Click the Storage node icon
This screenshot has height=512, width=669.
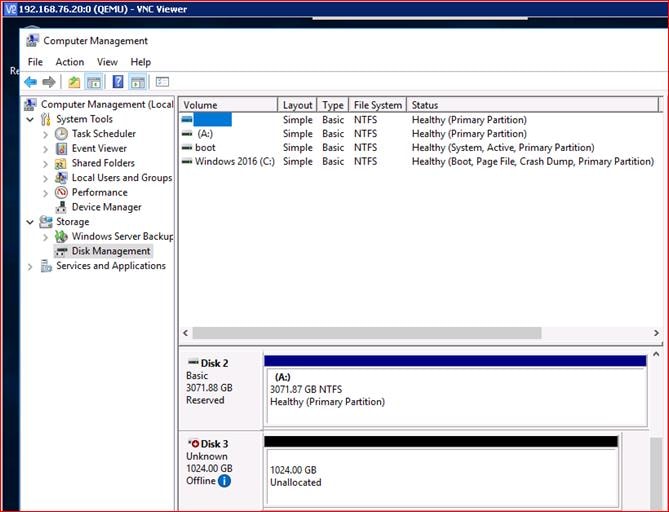[46, 222]
